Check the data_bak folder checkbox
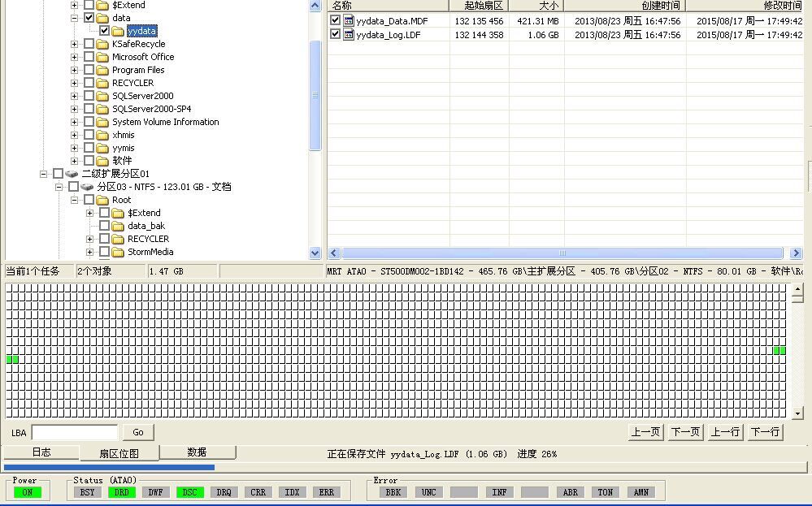Viewport: 812px width, 506px height. [x=105, y=226]
